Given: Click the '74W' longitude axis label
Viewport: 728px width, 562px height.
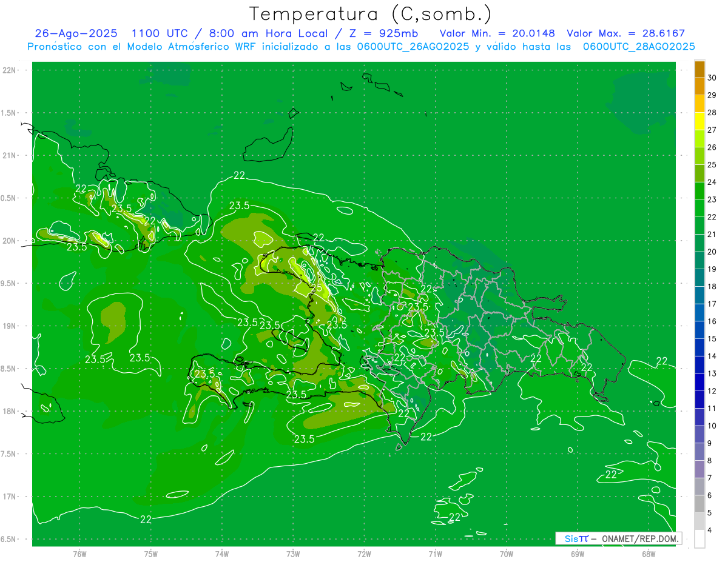Looking at the screenshot, I should coord(222,554).
